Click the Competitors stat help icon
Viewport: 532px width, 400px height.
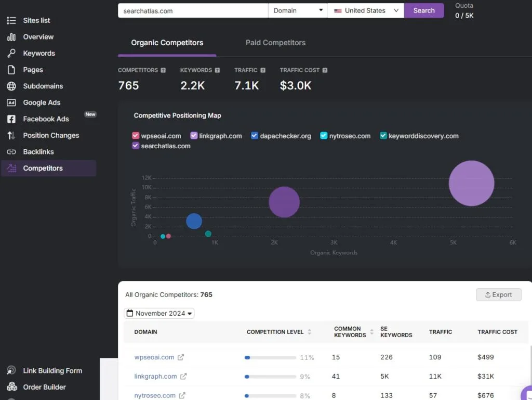[163, 70]
